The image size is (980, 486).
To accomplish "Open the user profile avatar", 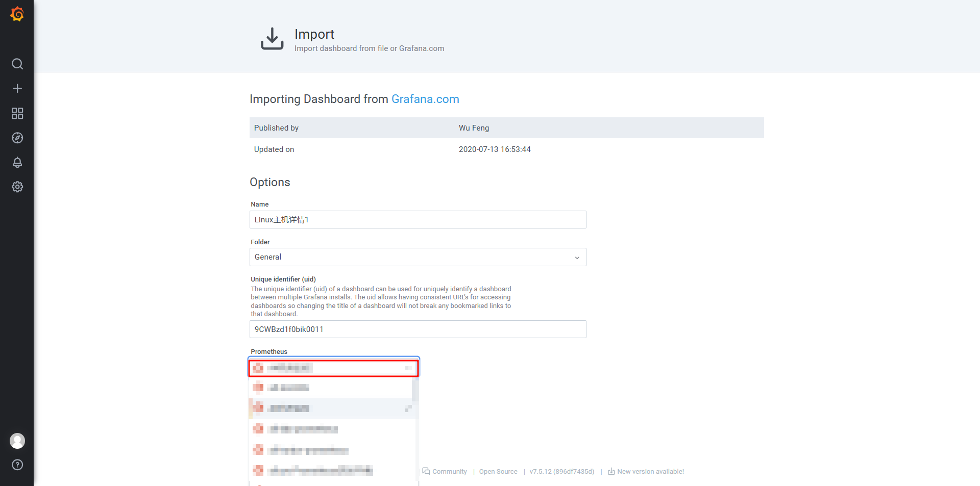I will click(x=17, y=441).
